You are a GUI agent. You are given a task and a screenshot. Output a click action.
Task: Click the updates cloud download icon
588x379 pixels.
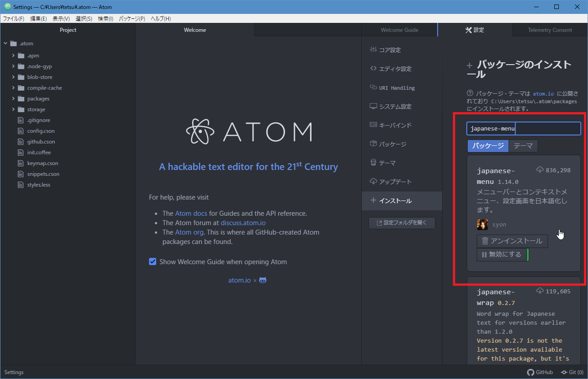pyautogui.click(x=373, y=182)
